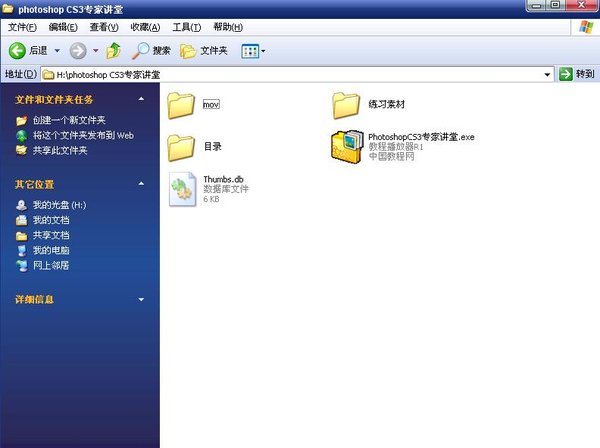Expand the address bar dropdown arrow
Image resolution: width=600 pixels, height=448 pixels.
click(x=547, y=74)
